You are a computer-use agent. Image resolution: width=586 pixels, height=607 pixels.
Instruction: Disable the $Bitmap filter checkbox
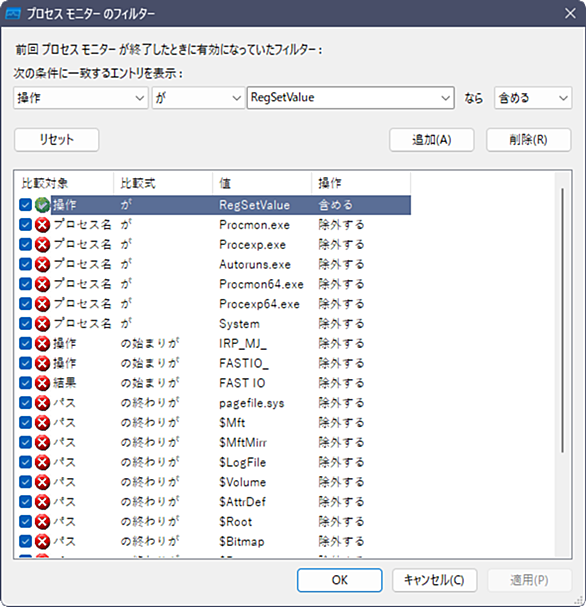(x=25, y=541)
